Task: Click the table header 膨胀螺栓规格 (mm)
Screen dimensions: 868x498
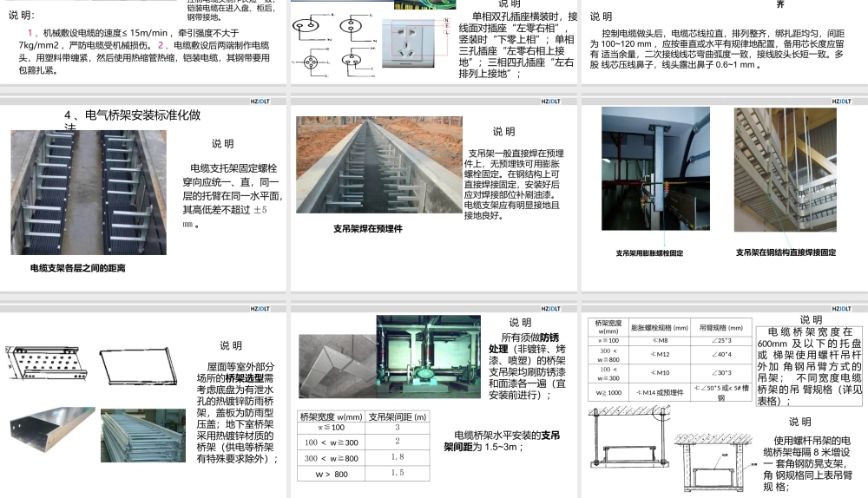Action: 660,328
